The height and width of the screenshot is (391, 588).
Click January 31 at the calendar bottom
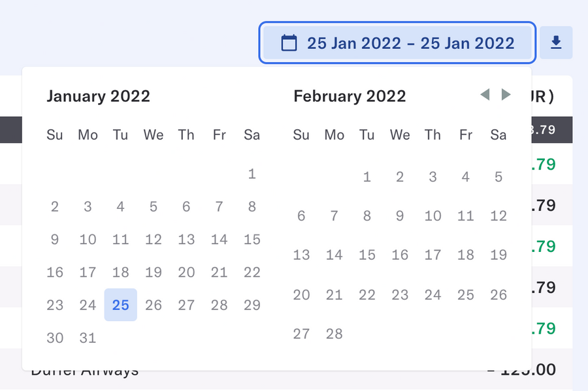click(88, 337)
